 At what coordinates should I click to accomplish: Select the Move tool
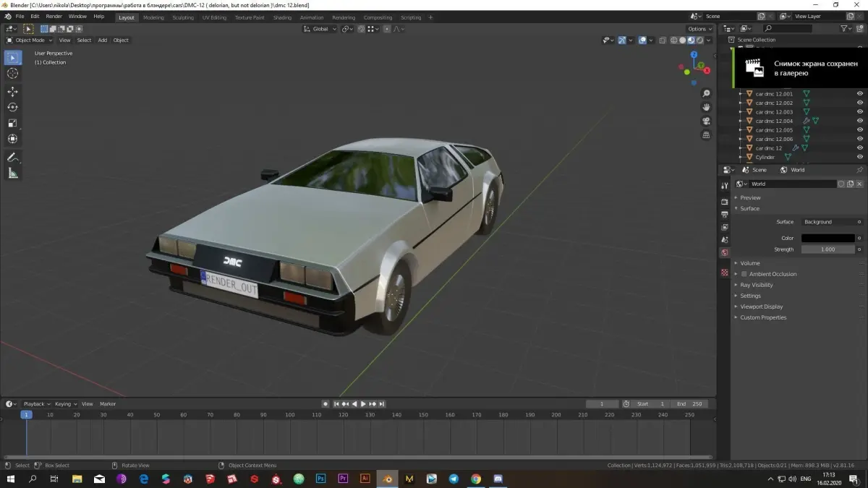click(13, 92)
